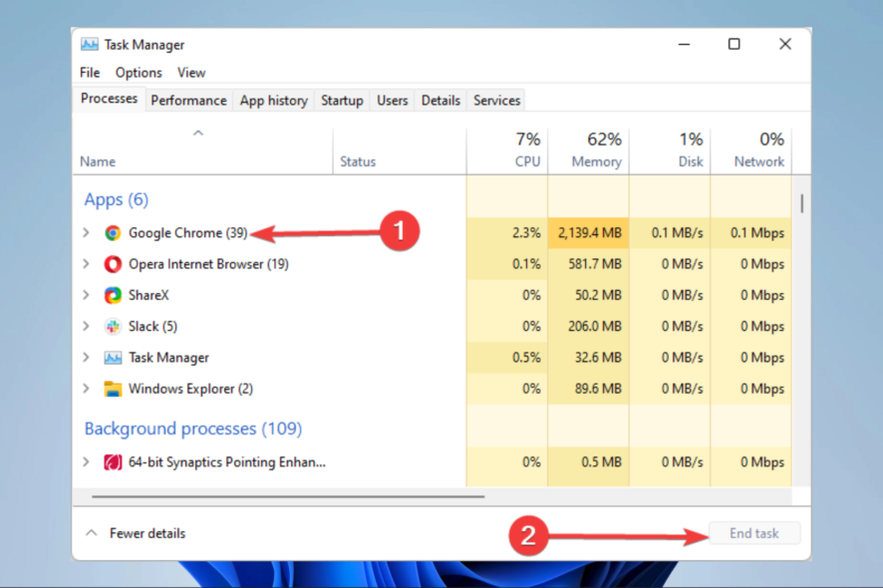Switch to the Performance tab
This screenshot has height=588, width=883.
click(x=188, y=101)
